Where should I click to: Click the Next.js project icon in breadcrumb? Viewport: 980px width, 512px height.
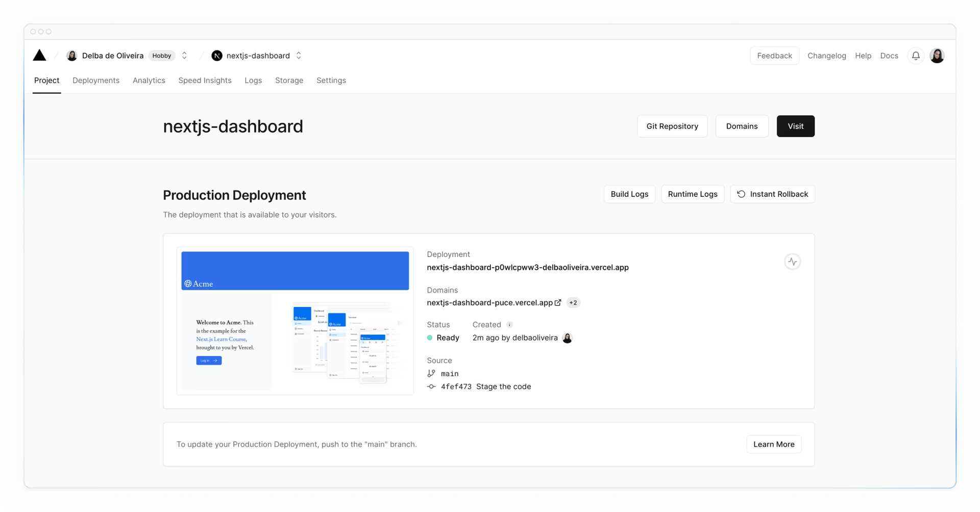click(x=217, y=56)
